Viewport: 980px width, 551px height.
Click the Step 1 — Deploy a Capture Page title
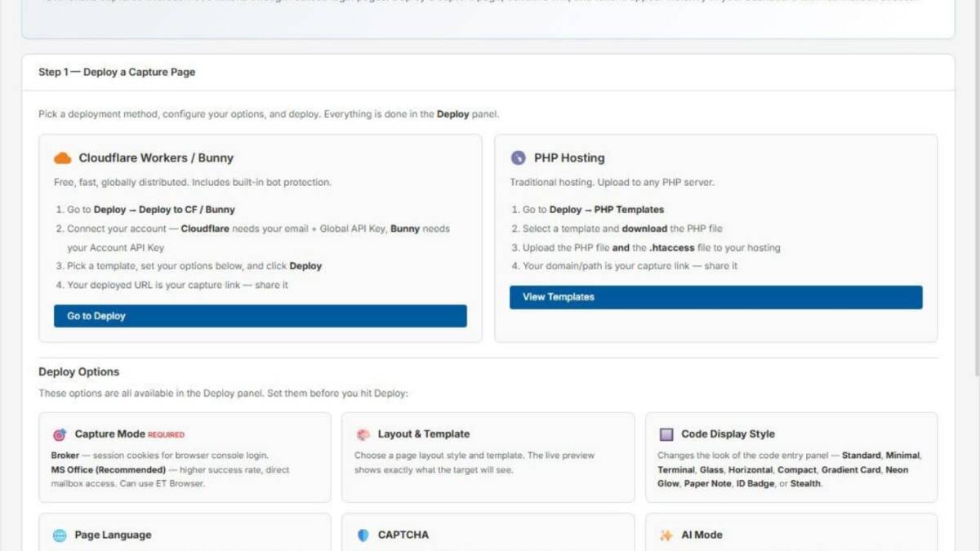point(117,72)
